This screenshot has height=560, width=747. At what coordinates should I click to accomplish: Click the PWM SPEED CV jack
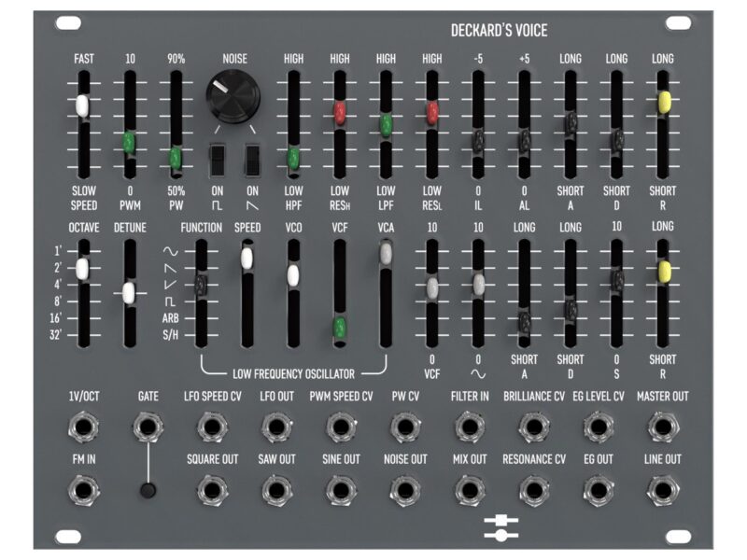coord(341,427)
